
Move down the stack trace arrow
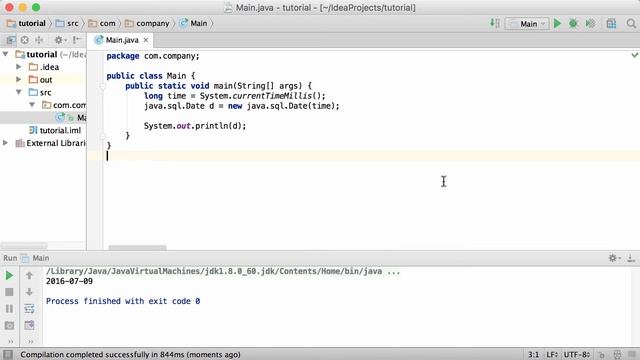tap(29, 292)
